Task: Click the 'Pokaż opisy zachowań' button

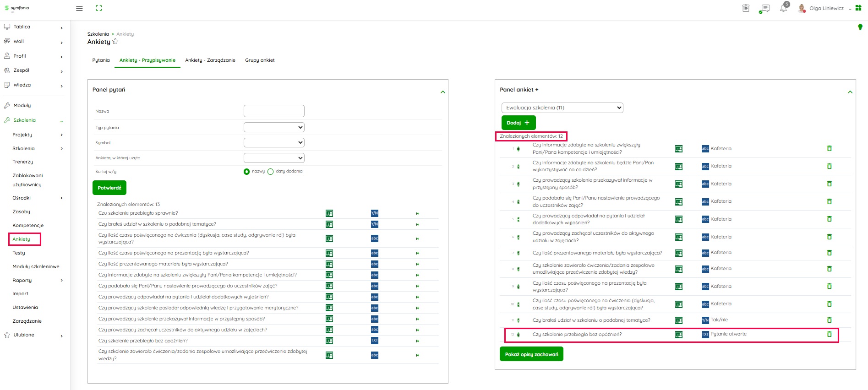Action: pyautogui.click(x=531, y=354)
